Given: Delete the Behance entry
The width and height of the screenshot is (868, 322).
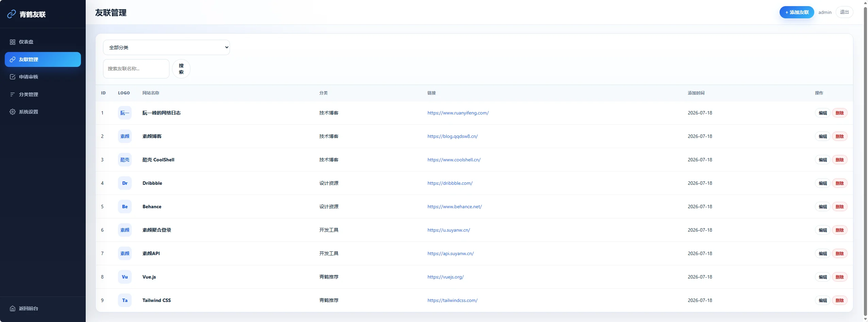Looking at the screenshot, I should 840,207.
